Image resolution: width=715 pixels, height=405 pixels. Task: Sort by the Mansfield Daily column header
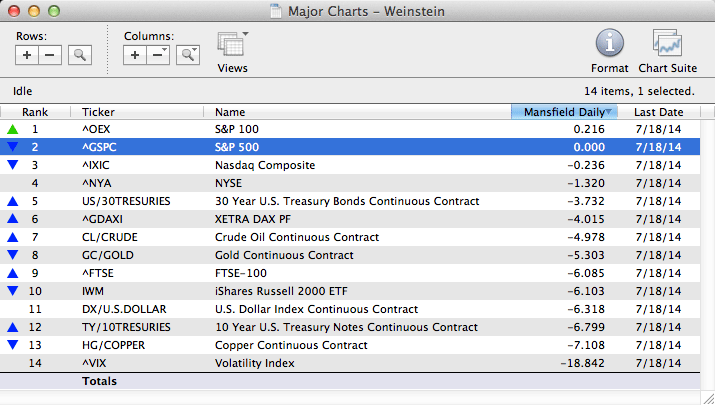point(564,112)
